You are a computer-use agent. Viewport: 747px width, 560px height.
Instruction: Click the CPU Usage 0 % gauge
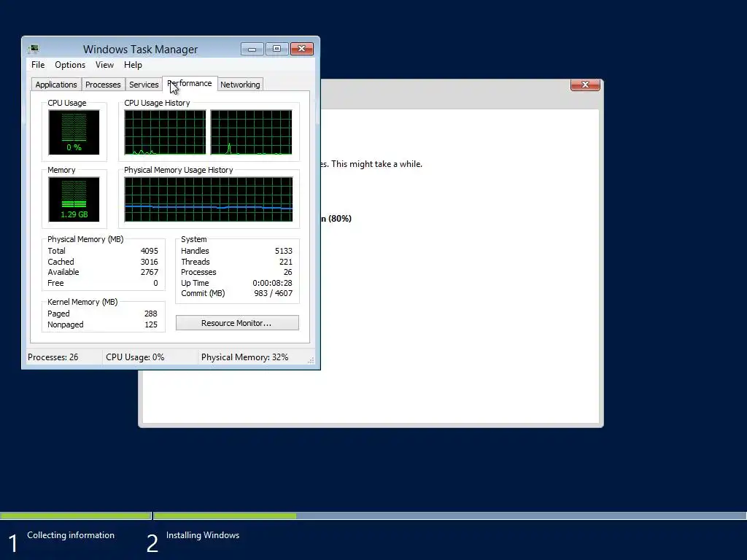(x=74, y=133)
